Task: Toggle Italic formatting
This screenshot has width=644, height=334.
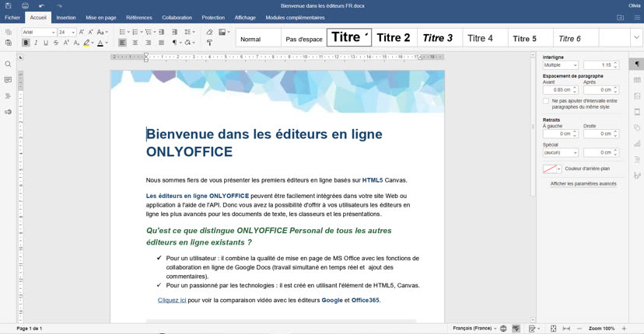Action: 36,43
